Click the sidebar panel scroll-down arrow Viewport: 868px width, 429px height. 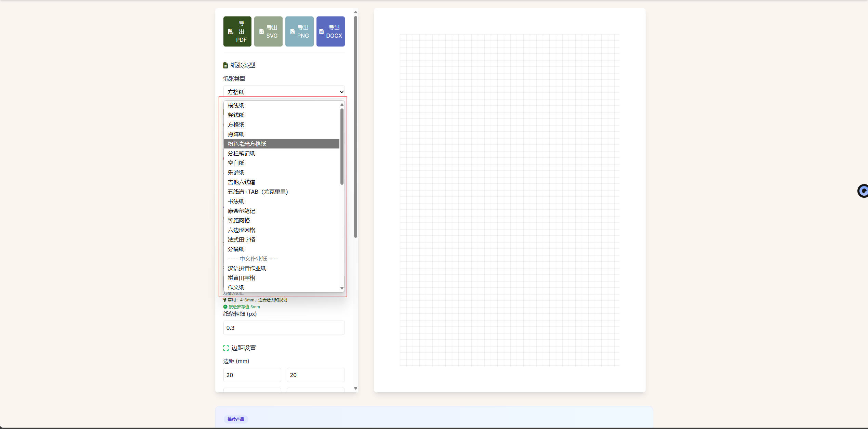355,388
